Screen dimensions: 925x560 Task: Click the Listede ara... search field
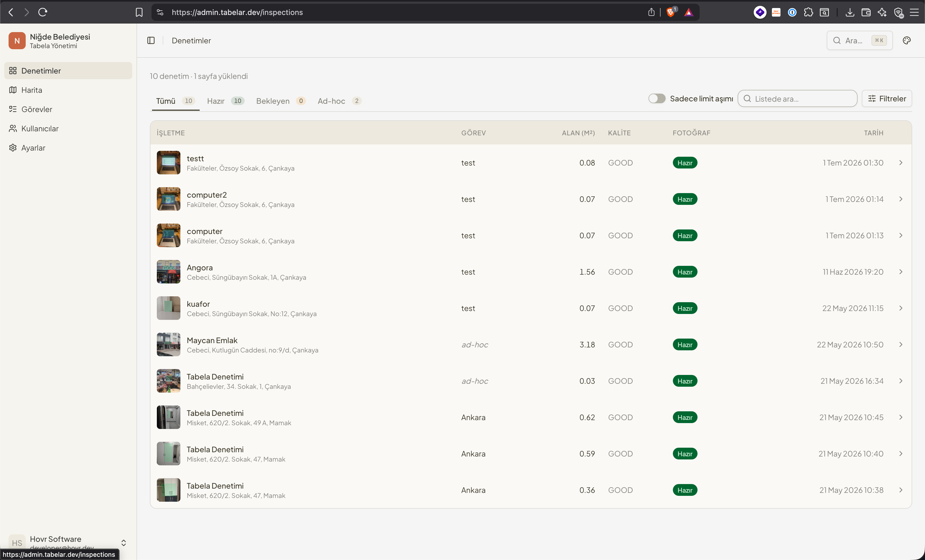click(x=797, y=99)
